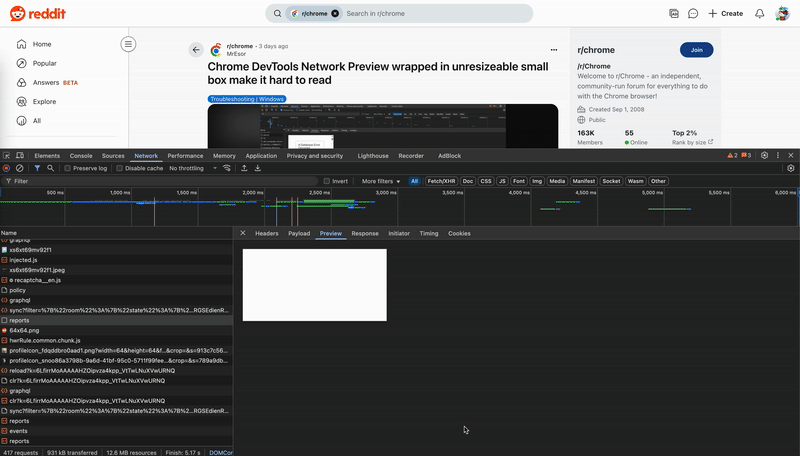Open the Explore link in sidebar
Screen dimensions: 800x456
tap(44, 102)
